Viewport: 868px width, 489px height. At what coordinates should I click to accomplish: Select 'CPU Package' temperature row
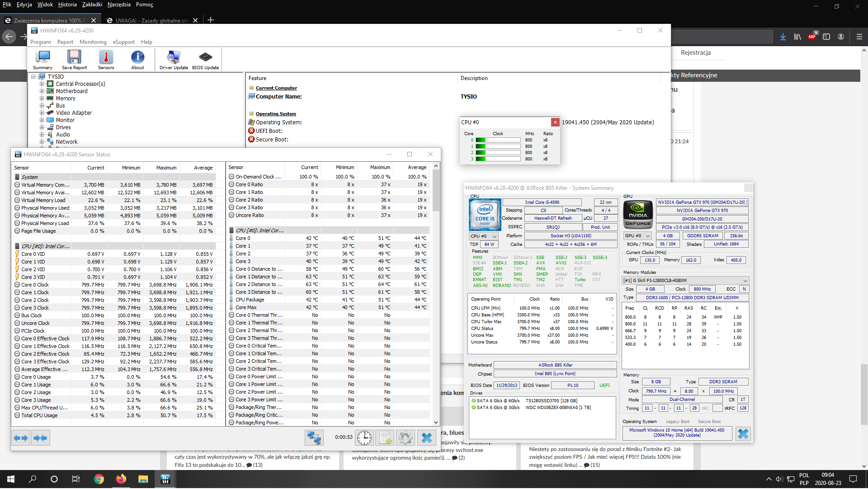[x=328, y=300]
